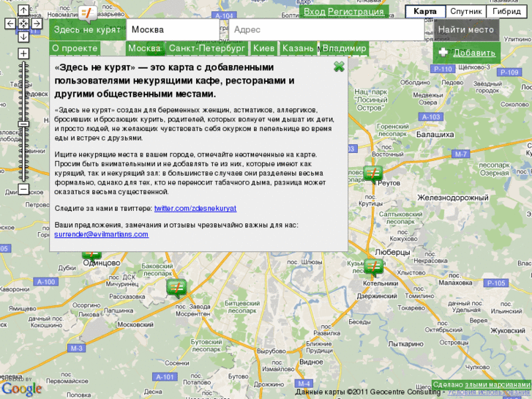Pan the map down with the arrow
The image size is (532, 399).
pos(23,37)
